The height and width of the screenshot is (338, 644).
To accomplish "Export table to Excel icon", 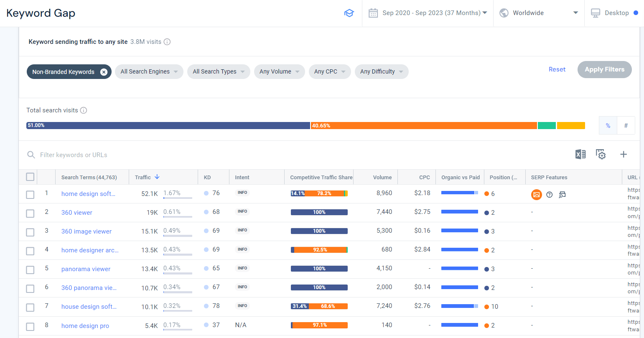I will coord(580,154).
